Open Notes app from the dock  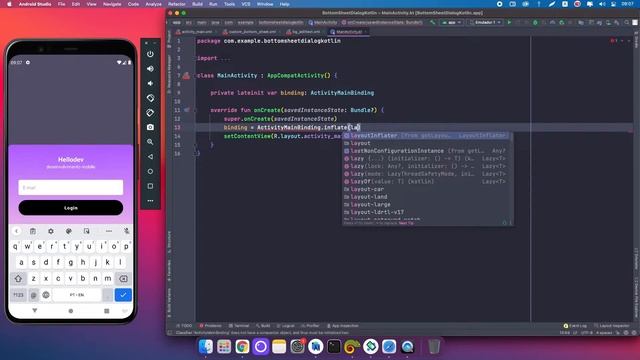coord(279,347)
